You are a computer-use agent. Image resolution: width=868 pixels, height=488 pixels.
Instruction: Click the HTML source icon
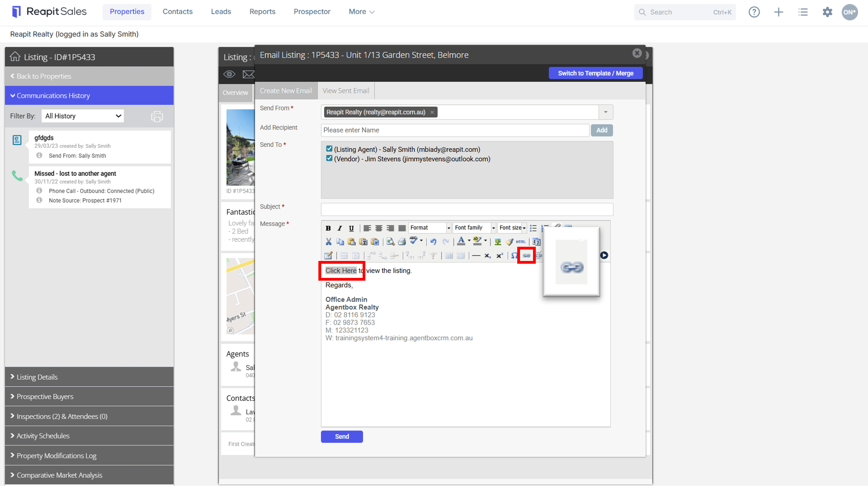[521, 242]
